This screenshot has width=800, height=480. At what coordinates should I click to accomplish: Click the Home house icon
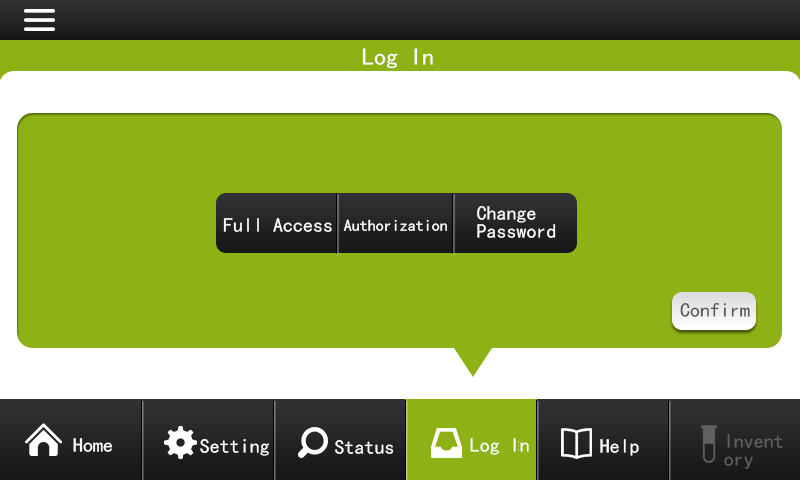pos(43,440)
